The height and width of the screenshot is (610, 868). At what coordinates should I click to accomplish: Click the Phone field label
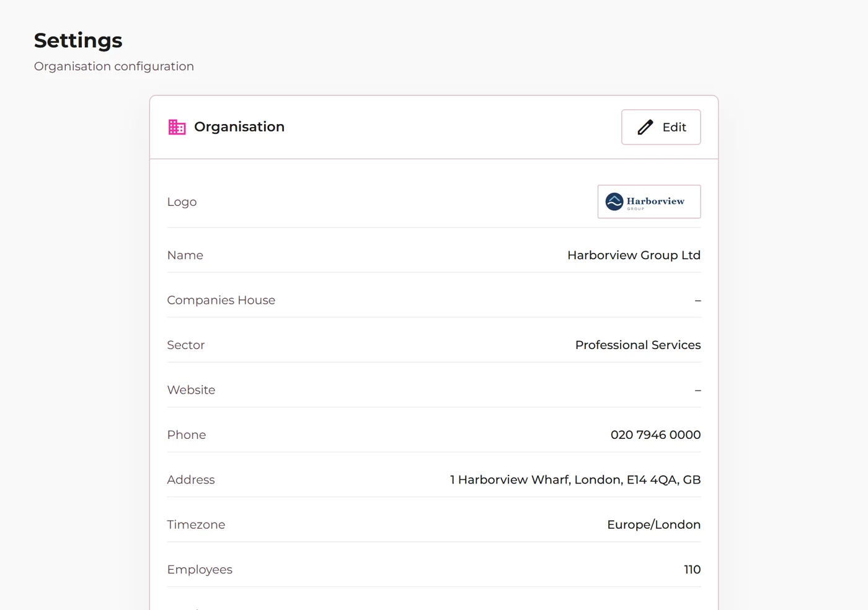[x=187, y=435]
